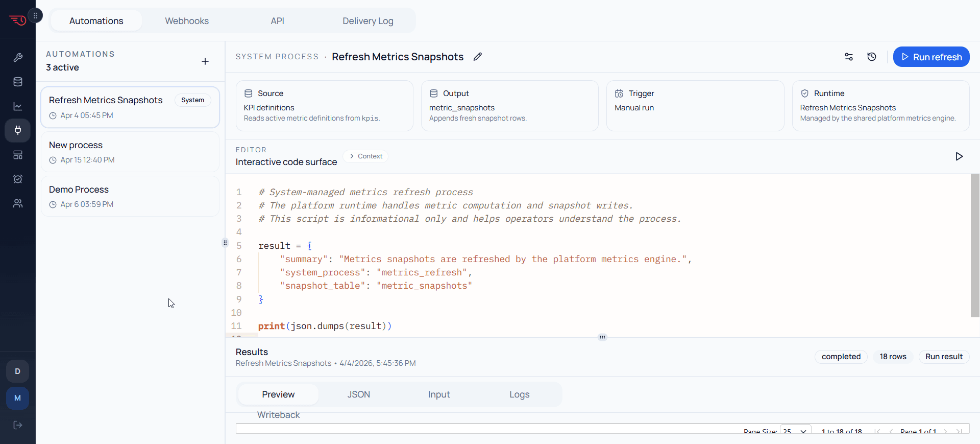This screenshot has height=444, width=980.
Task: Click the Manual run trigger text
Action: (x=634, y=108)
